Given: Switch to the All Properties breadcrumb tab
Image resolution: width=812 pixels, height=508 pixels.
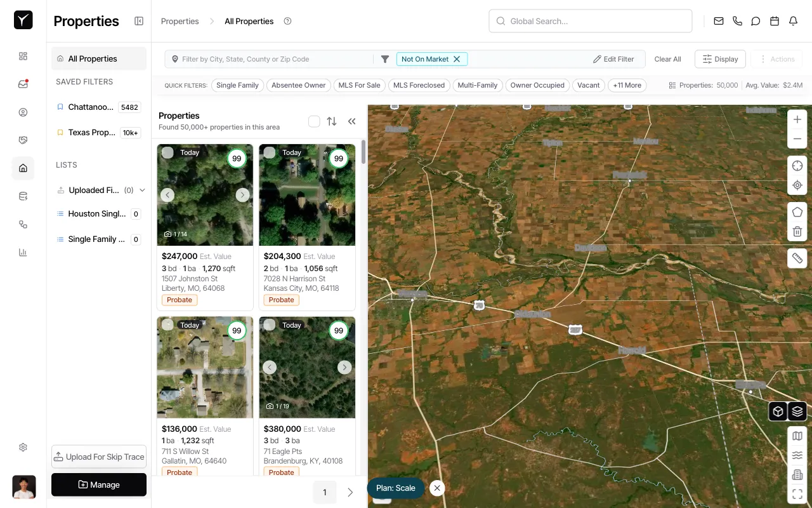Looking at the screenshot, I should coord(249,21).
